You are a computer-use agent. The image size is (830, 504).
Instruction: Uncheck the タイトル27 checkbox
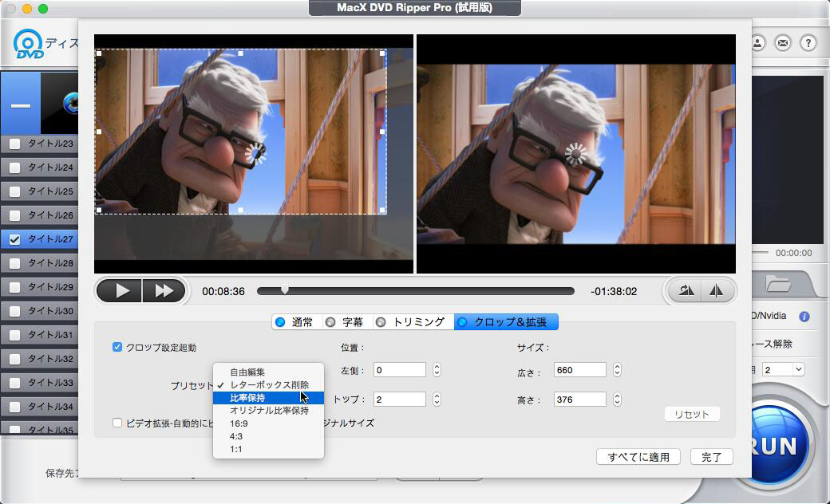15,239
